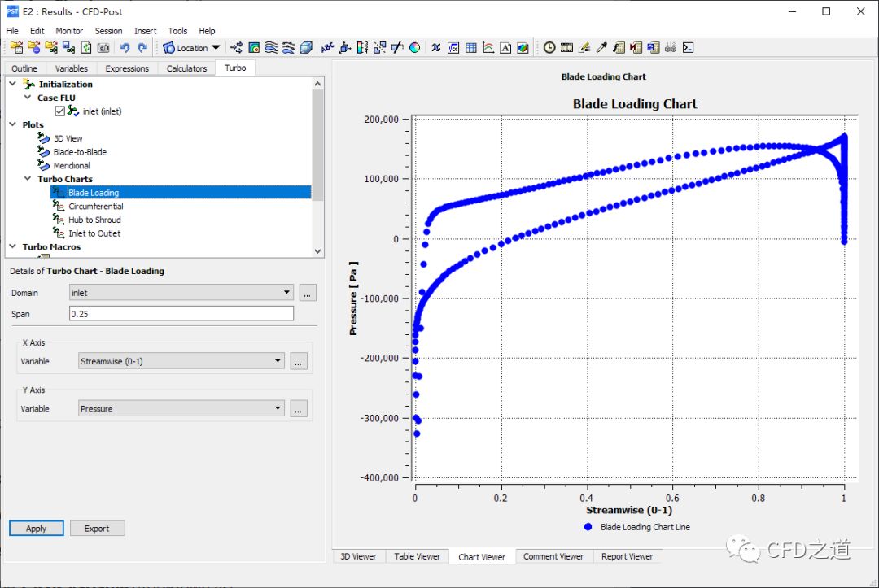Image resolution: width=879 pixels, height=588 pixels.
Task: Collapse the Plots tree section
Action: [13, 124]
